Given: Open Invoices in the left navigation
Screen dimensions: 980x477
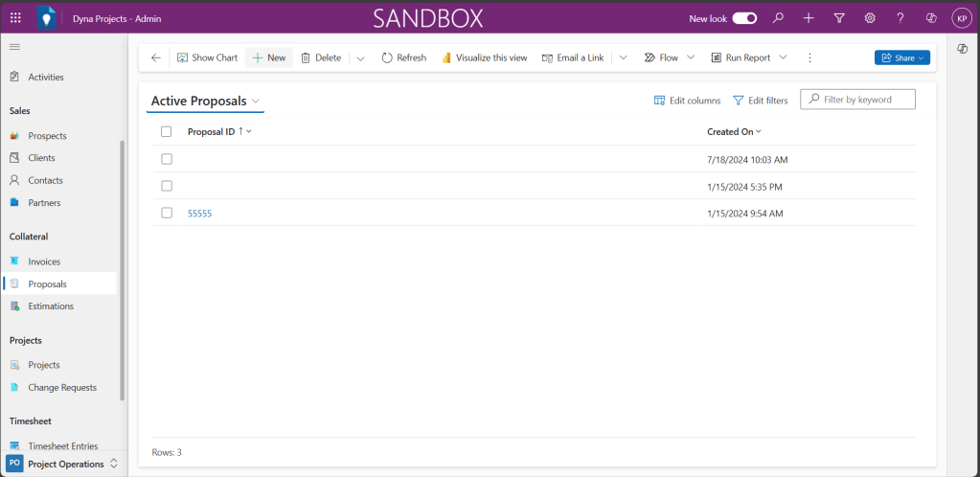Looking at the screenshot, I should (44, 261).
